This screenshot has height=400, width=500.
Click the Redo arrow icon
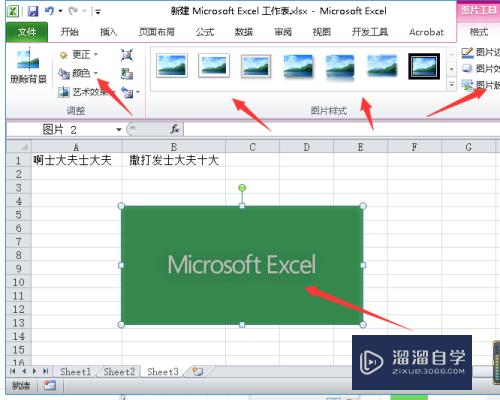click(x=73, y=11)
